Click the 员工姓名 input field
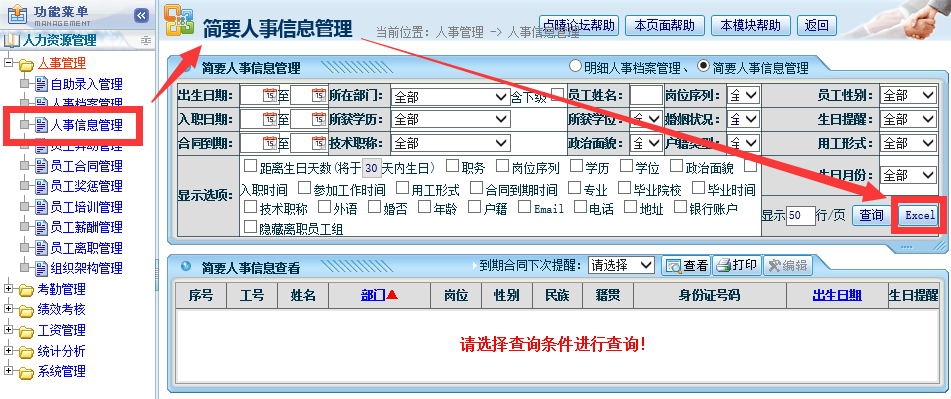Image resolution: width=951 pixels, height=399 pixels. click(x=646, y=95)
